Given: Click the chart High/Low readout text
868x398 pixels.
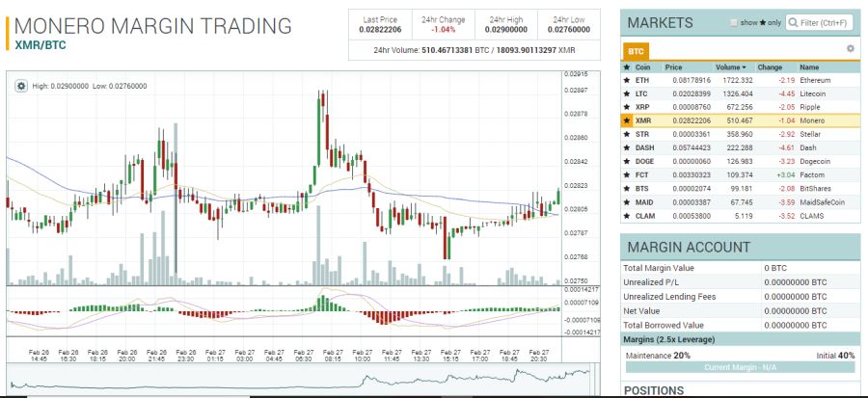Looking at the screenshot, I should 90,86.
